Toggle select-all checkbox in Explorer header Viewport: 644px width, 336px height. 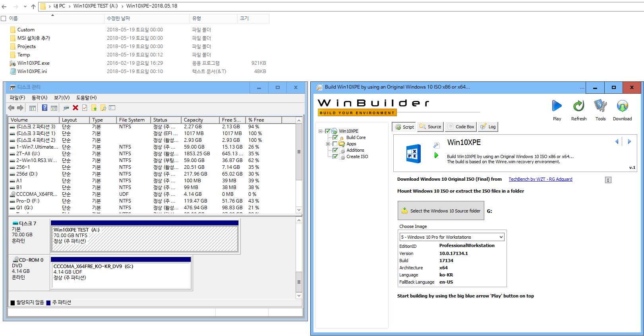click(x=4, y=18)
